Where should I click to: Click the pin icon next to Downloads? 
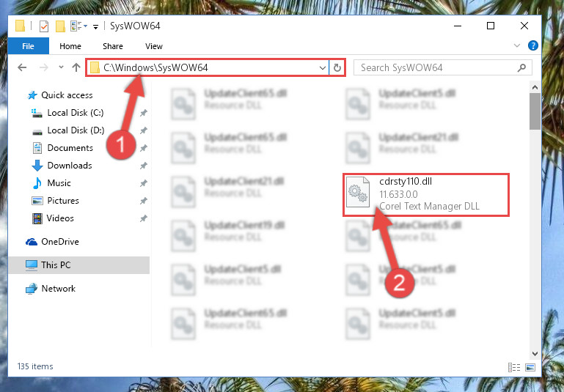pos(144,166)
